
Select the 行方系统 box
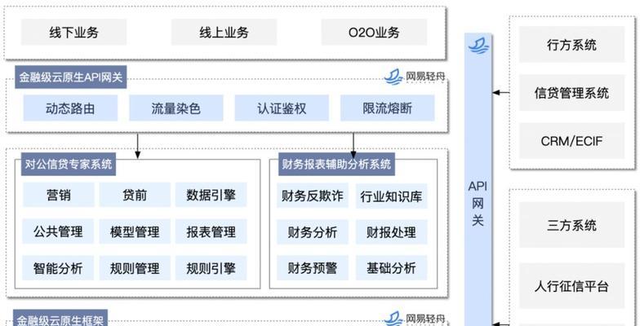click(571, 44)
